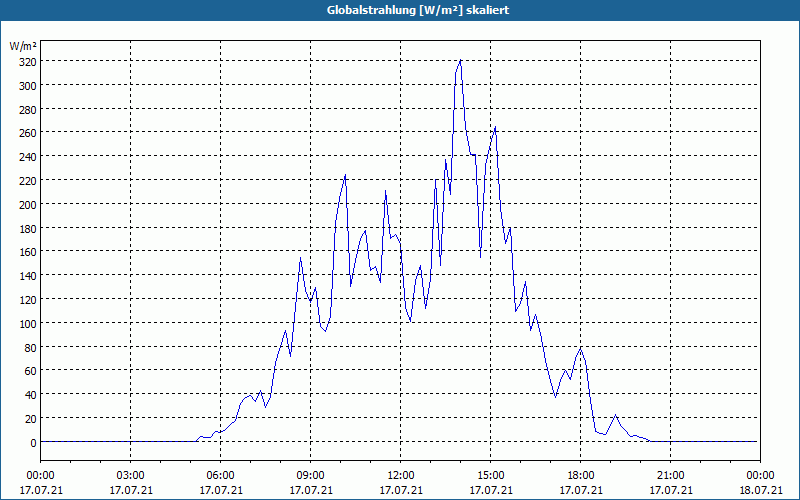Click the 18:00 time axis label
The image size is (800, 500).
[x=581, y=476]
